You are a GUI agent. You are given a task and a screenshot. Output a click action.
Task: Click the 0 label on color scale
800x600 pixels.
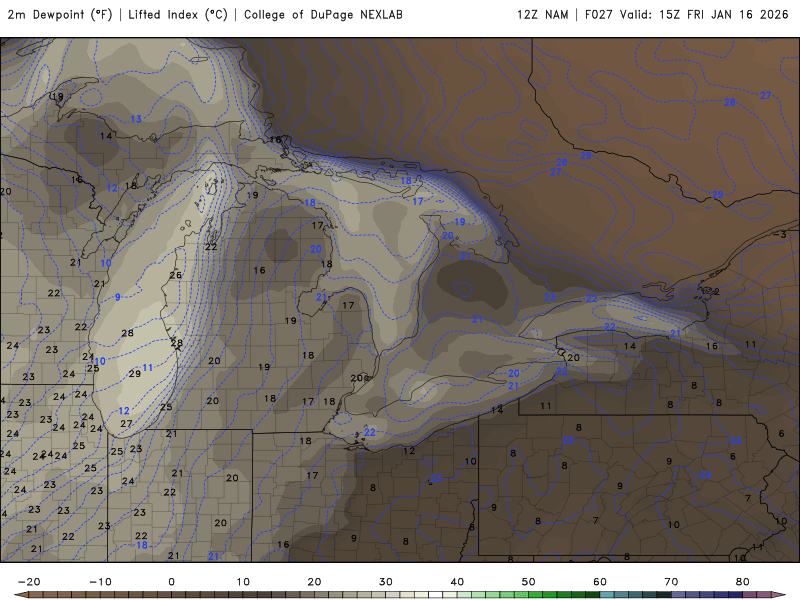[x=171, y=582]
